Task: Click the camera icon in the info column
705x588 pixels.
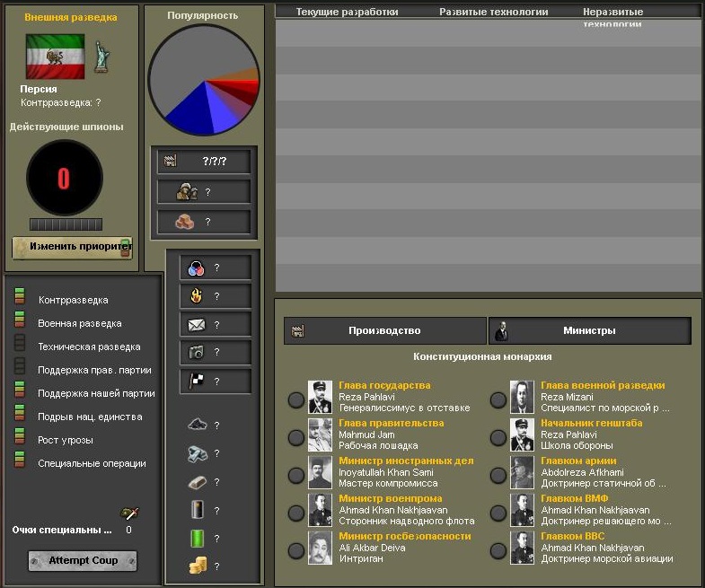Action: 196,353
